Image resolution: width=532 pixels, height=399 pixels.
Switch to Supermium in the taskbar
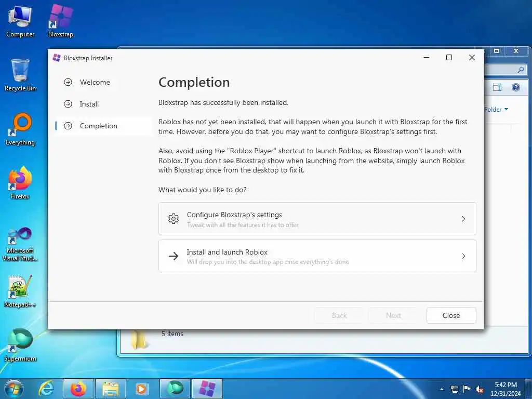tap(175, 389)
